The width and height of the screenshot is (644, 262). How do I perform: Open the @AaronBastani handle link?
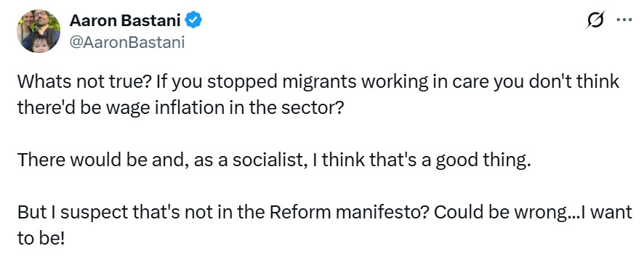[127, 42]
